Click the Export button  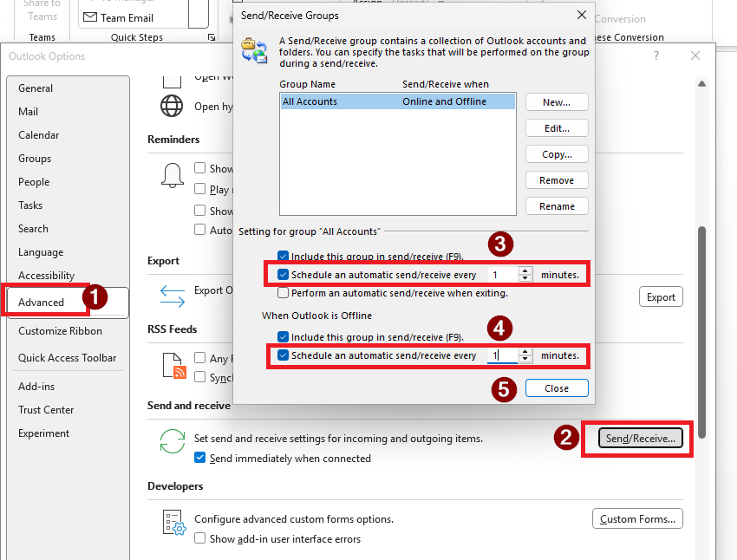(x=661, y=297)
